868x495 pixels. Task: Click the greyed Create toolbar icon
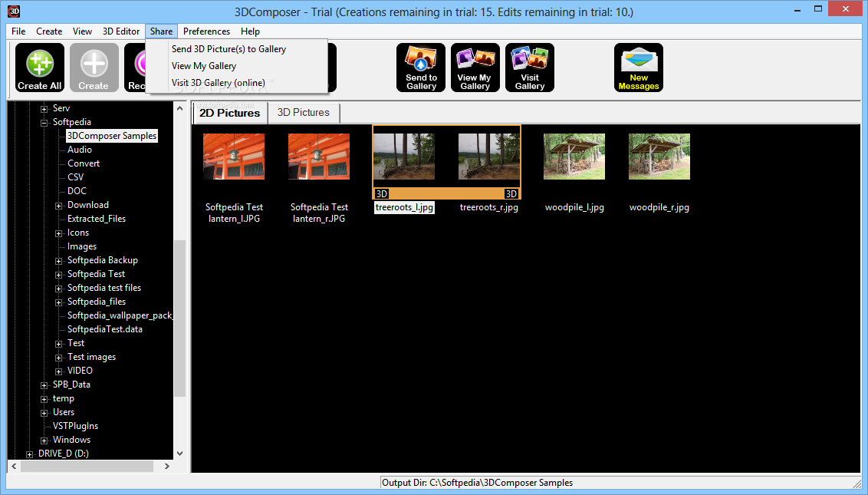[x=94, y=68]
